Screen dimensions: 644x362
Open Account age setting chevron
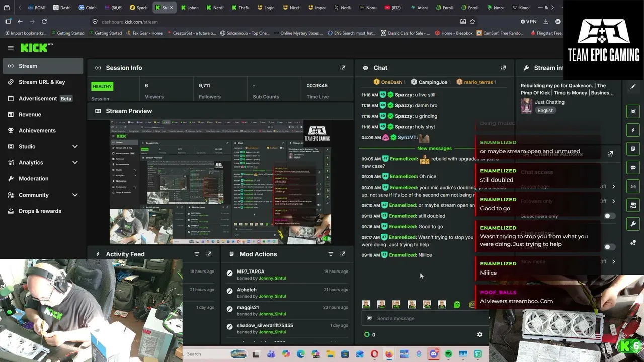pos(613,187)
